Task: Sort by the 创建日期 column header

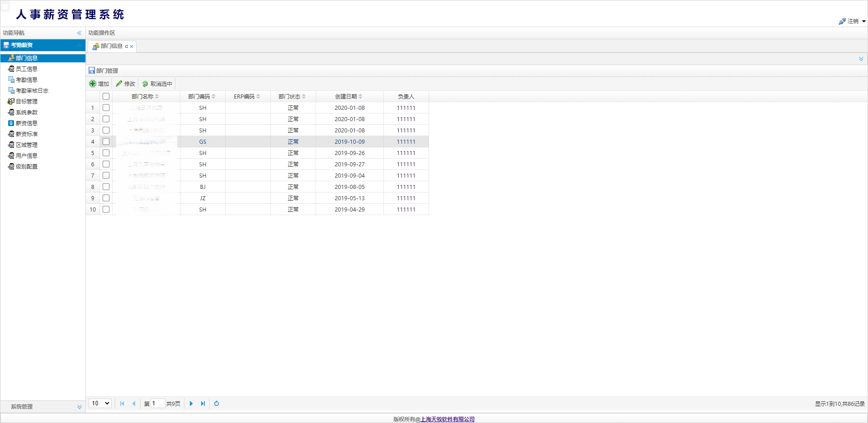Action: 346,97
